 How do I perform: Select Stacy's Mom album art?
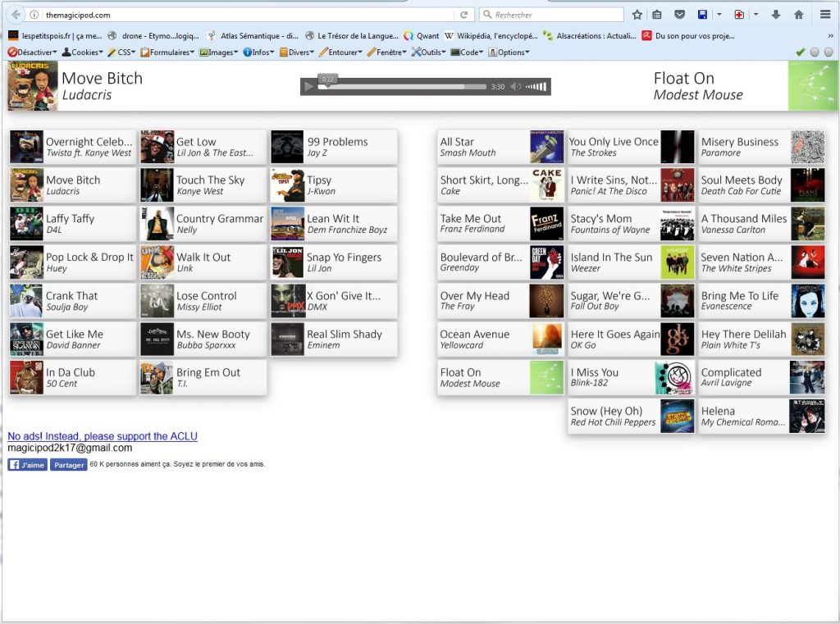point(677,224)
